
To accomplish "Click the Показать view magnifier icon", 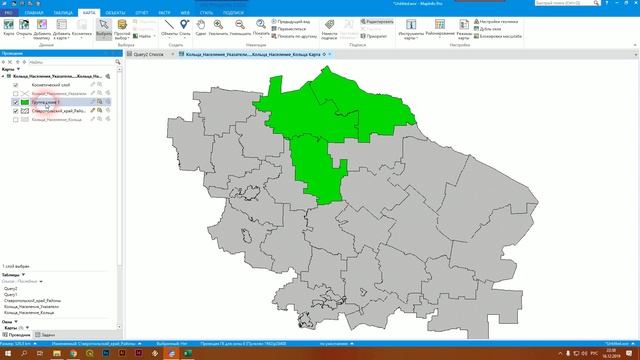I will pos(261,25).
